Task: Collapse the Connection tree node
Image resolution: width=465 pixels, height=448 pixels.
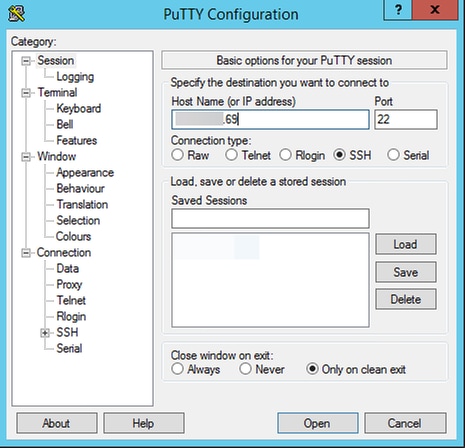Action: click(x=26, y=253)
